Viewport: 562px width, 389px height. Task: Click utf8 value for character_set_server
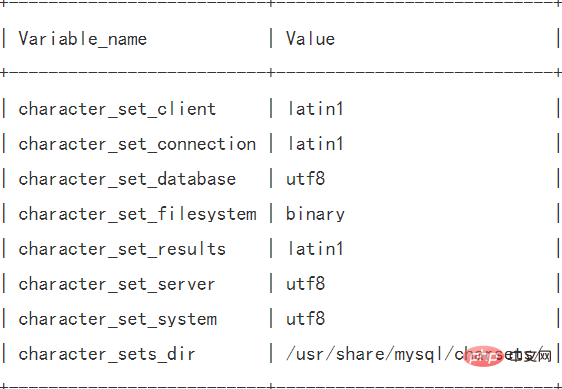tap(305, 284)
